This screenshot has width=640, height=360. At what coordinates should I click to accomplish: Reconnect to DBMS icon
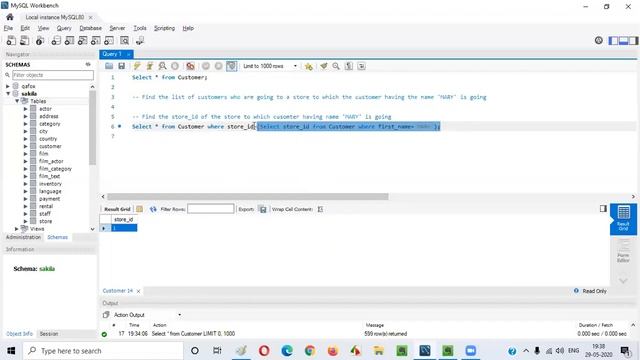point(140,41)
